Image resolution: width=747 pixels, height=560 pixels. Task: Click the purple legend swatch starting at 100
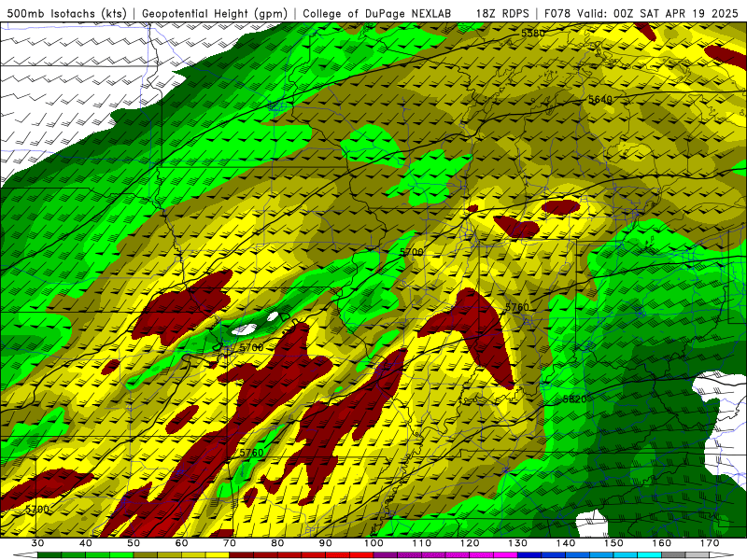pyautogui.click(x=386, y=555)
